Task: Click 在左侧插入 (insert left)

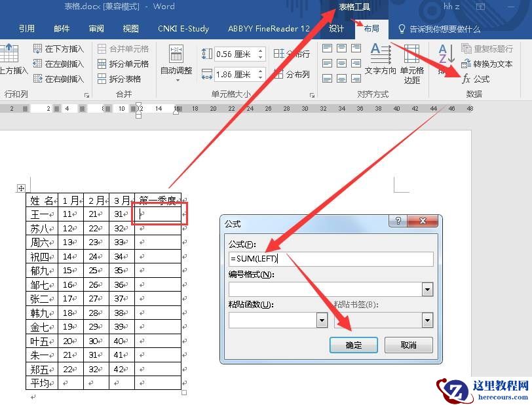Action: (58, 64)
